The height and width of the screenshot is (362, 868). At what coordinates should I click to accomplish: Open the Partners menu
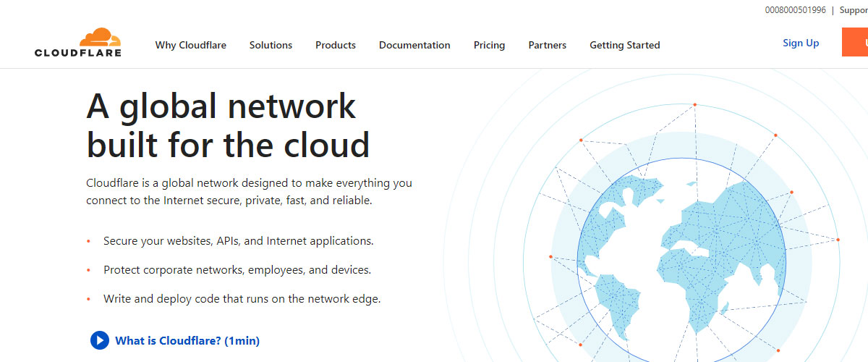point(548,45)
